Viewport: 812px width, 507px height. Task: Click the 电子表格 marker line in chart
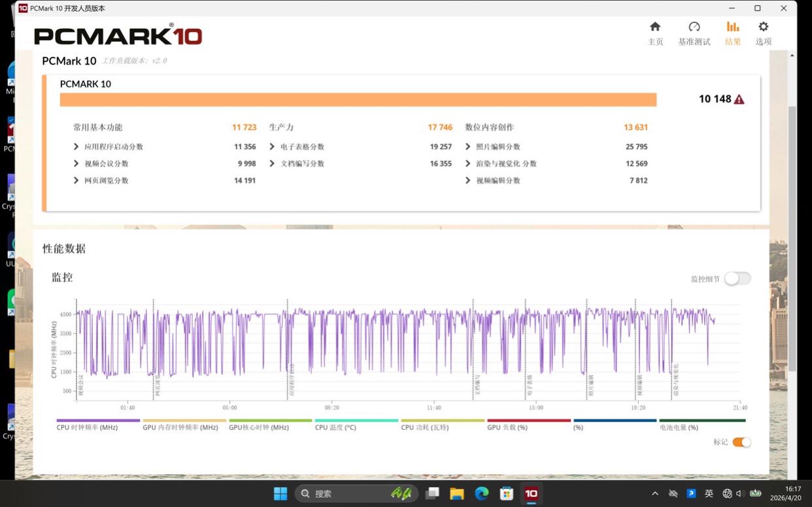(x=525, y=350)
